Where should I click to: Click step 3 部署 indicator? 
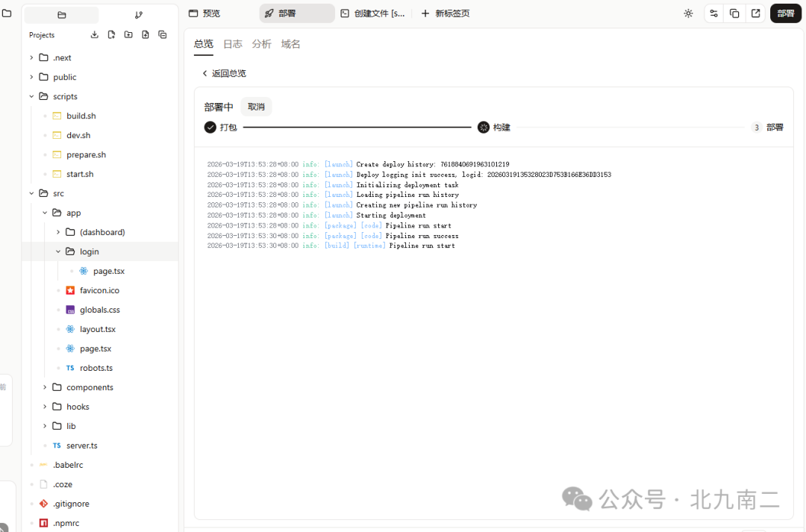pos(756,128)
